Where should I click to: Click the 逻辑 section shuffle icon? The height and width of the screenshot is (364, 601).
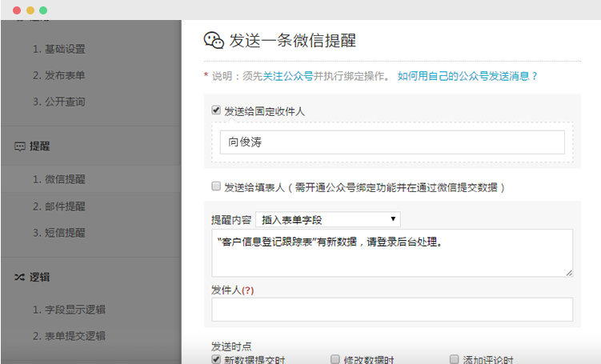tap(19, 277)
